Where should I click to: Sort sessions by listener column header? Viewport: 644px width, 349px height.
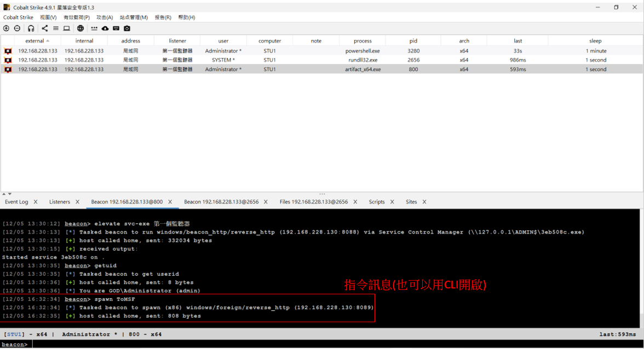[177, 40]
